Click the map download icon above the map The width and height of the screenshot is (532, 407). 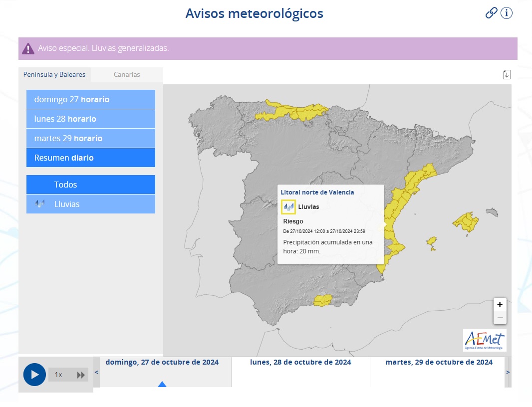[507, 74]
